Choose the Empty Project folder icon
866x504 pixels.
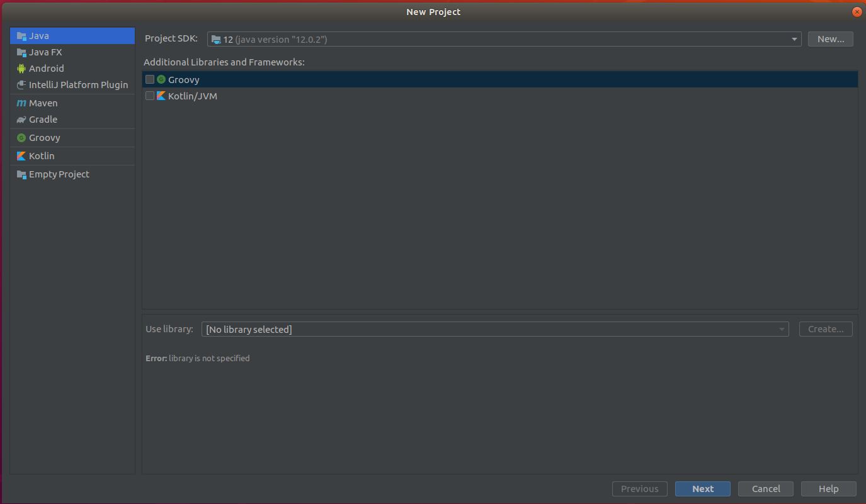(x=21, y=174)
